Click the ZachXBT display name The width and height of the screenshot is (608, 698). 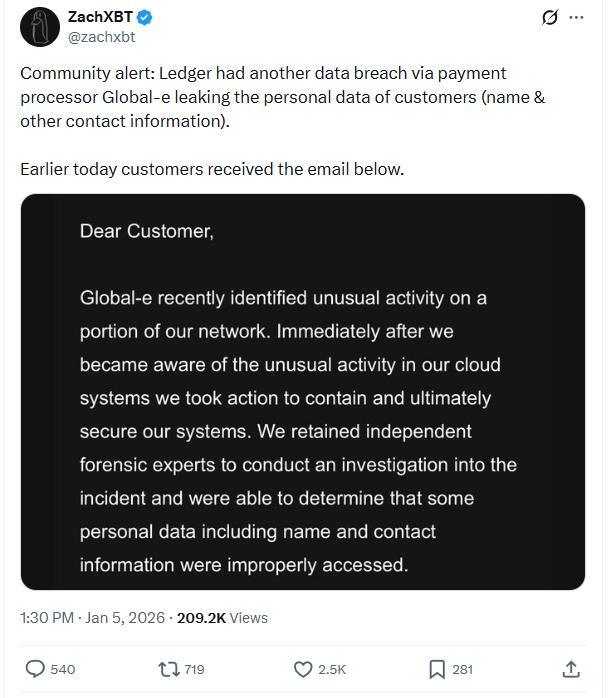[100, 17]
